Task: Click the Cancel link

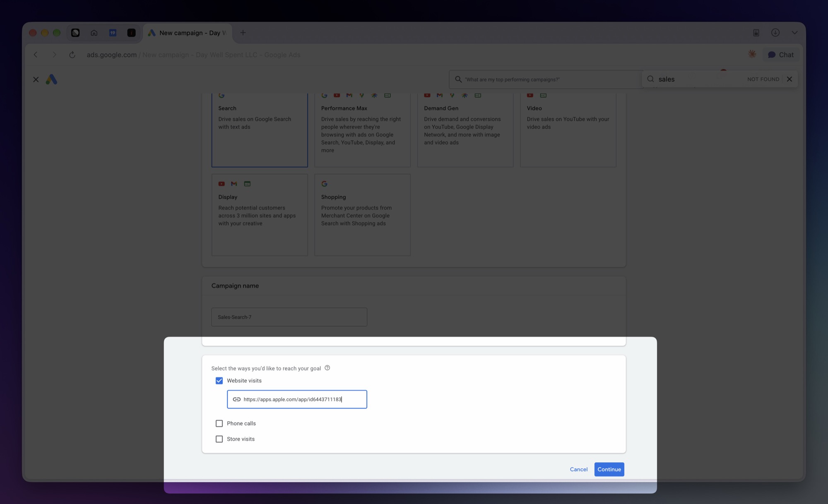Action: [x=578, y=469]
